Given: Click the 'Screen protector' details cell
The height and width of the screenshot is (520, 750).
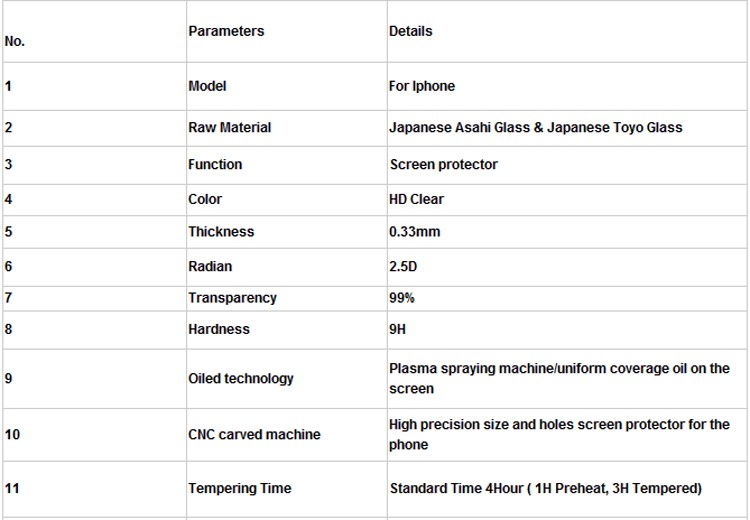Looking at the screenshot, I should [443, 164].
